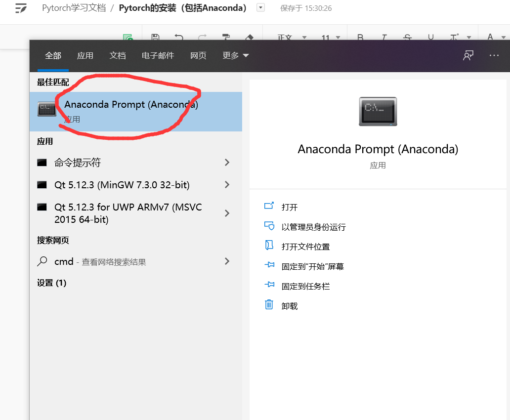Screen dimensions: 510x420
Task: Open the font size 11 dropdown
Action: coord(331,37)
